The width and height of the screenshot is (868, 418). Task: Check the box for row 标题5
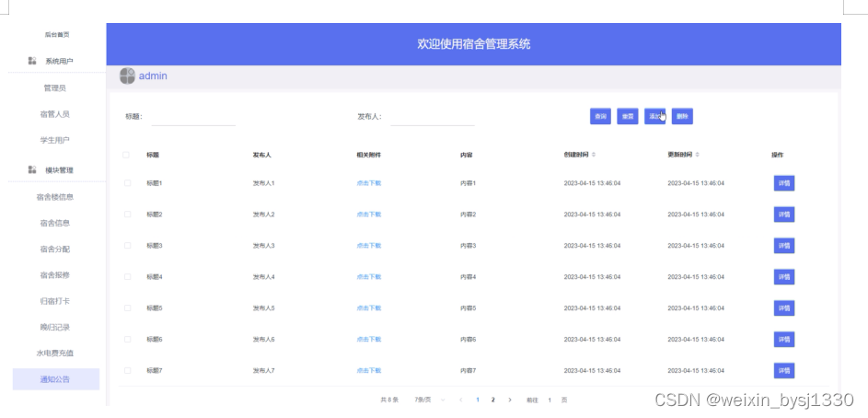tap(127, 308)
